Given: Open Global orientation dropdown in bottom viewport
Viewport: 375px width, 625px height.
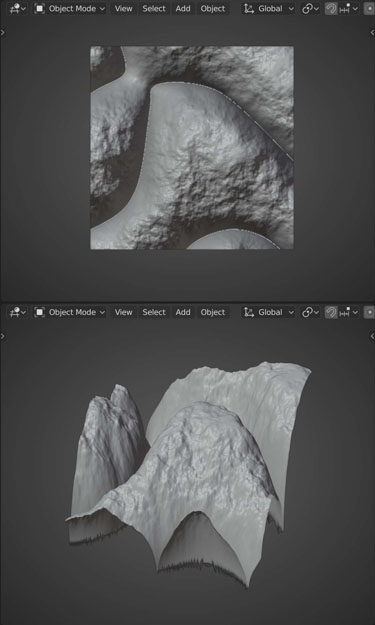Looking at the screenshot, I should pyautogui.click(x=269, y=312).
